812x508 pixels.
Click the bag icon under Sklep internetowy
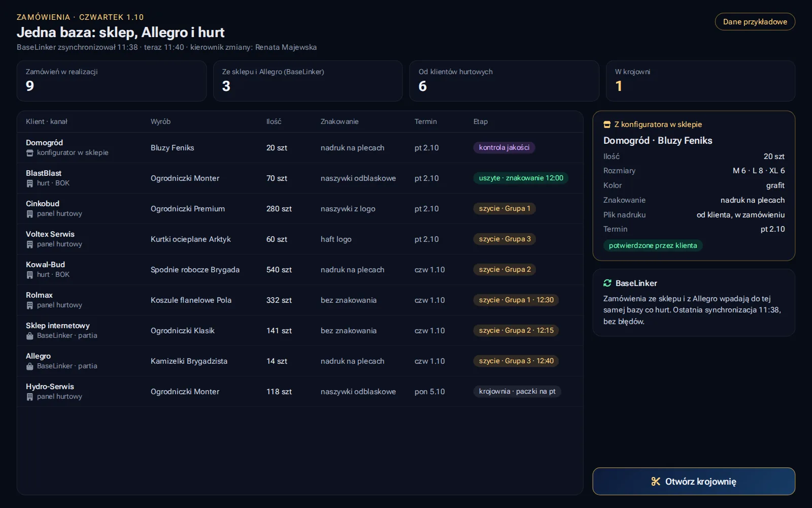[29, 336]
